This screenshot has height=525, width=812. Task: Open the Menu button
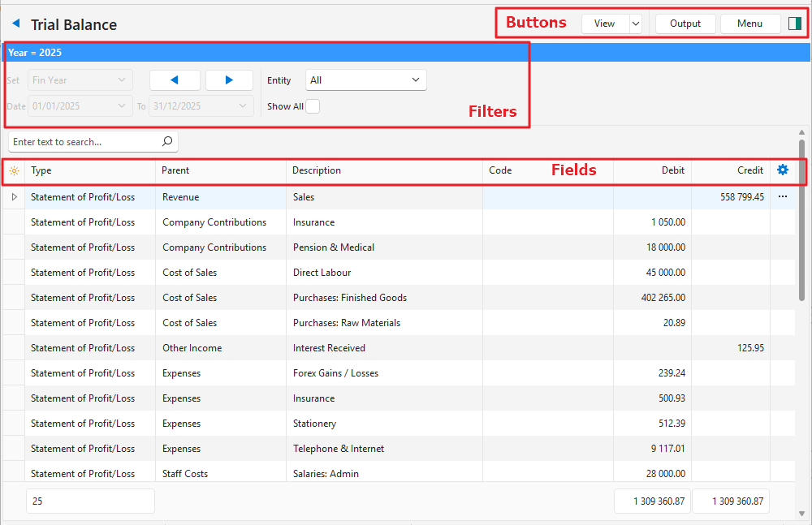coord(749,24)
